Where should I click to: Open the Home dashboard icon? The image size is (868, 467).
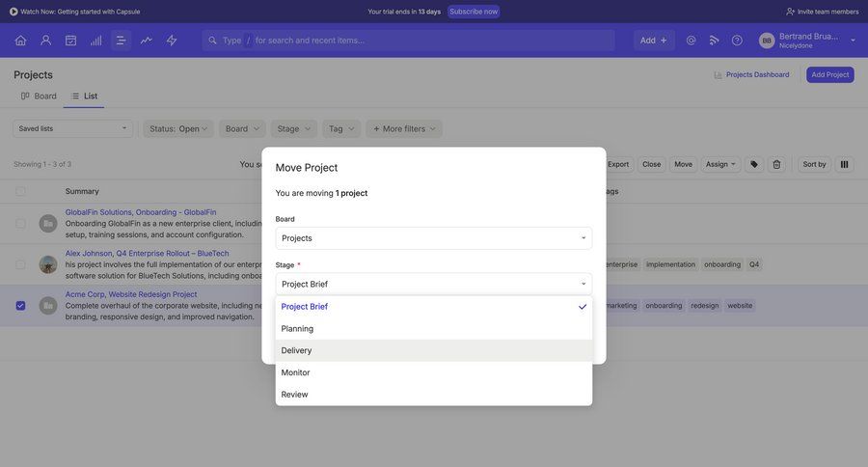[20, 41]
